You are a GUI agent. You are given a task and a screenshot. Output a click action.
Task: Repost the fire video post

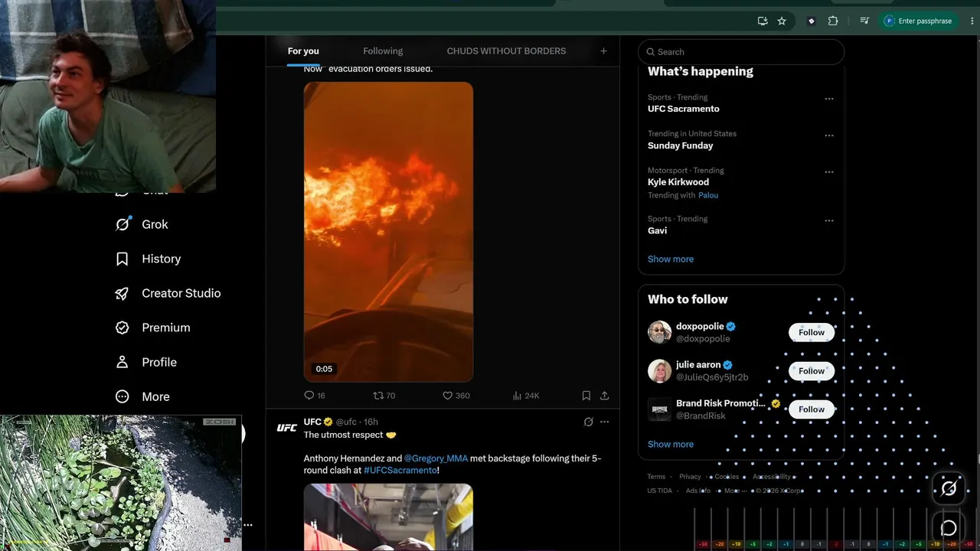coord(378,396)
